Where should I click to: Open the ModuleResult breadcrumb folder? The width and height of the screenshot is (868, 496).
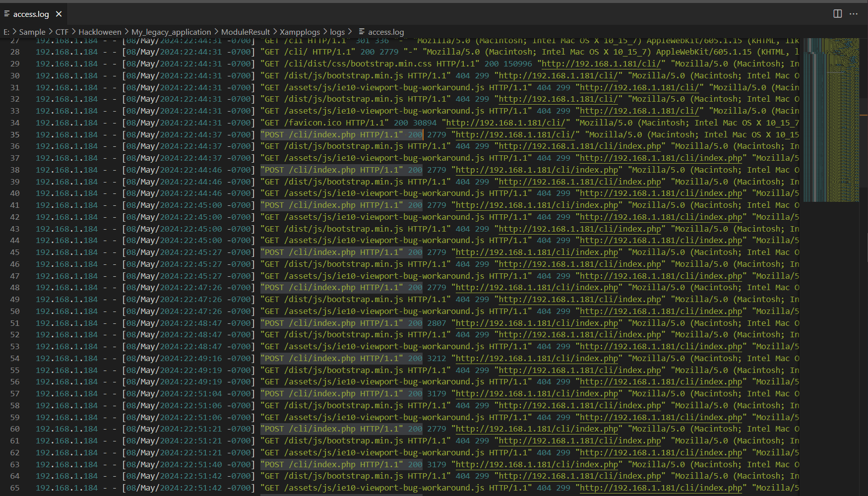click(x=246, y=32)
